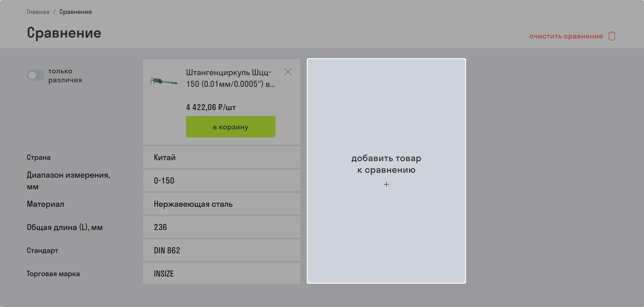Click the 'Материал' row label

[x=46, y=204]
